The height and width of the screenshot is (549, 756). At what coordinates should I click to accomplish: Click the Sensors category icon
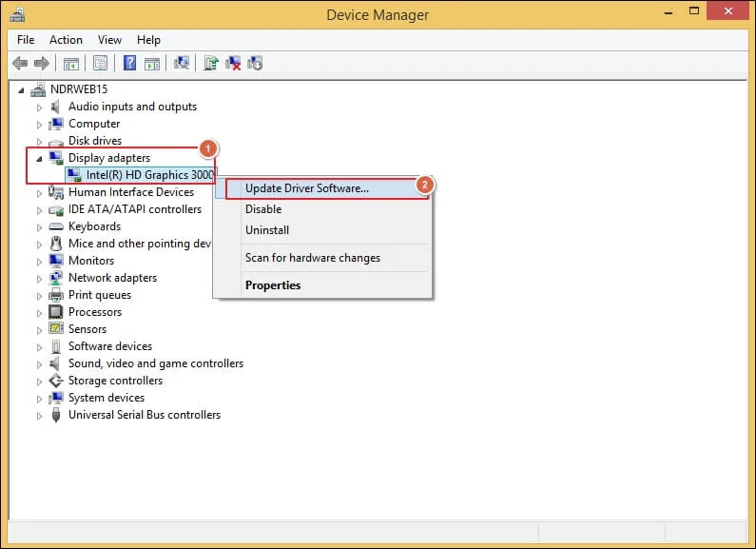pos(56,329)
